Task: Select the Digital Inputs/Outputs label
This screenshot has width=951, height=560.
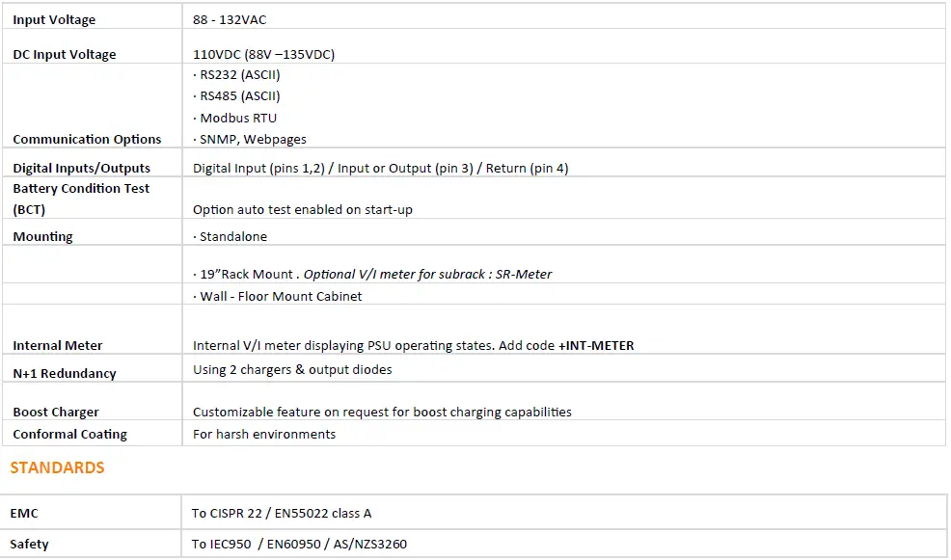Action: coord(81,168)
